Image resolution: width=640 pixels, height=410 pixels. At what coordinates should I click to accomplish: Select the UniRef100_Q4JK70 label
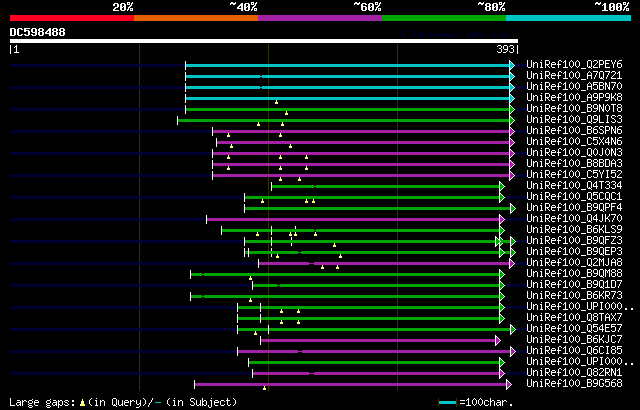coord(574,219)
